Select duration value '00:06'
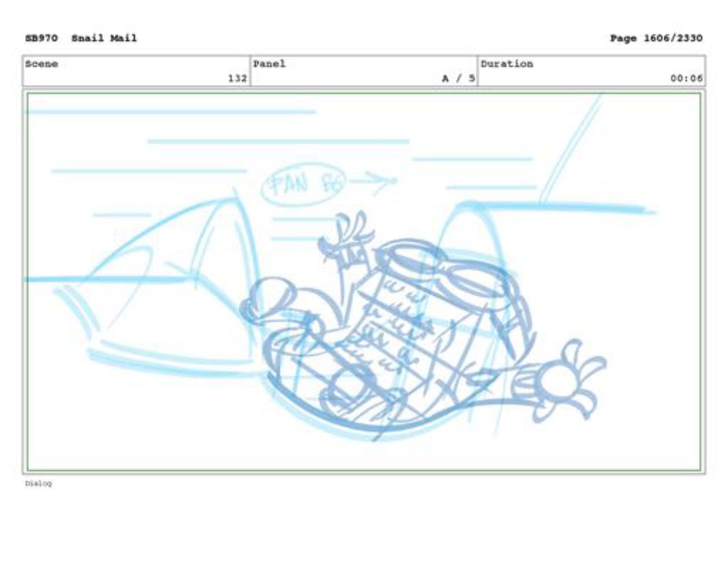Viewport: 728px width, 564px height. [x=686, y=78]
